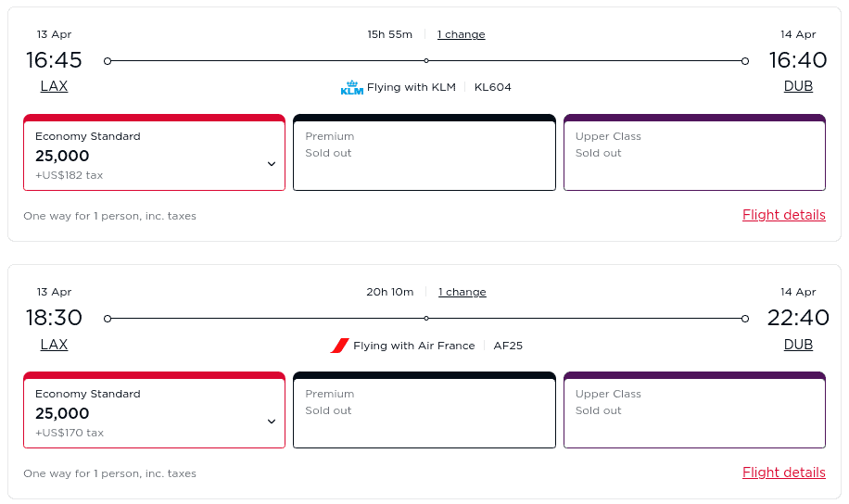Click the stopover dot on KLM route line
The image size is (849, 504).
pos(426,61)
